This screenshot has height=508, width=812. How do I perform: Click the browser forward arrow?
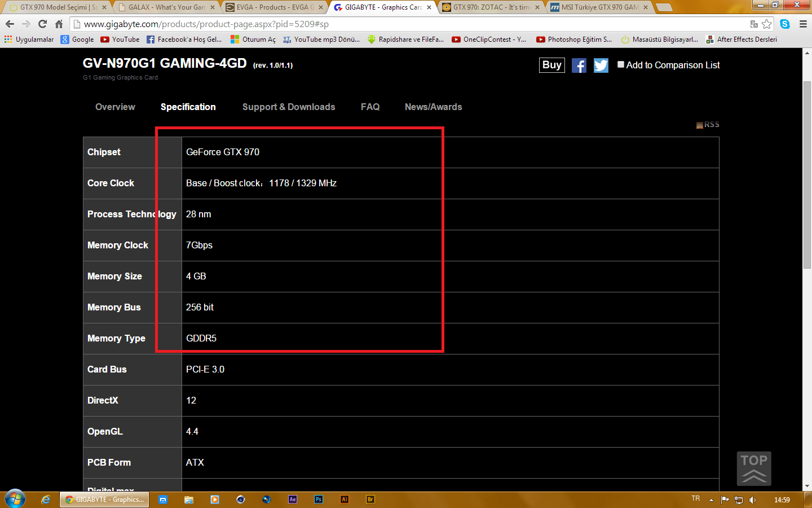26,24
